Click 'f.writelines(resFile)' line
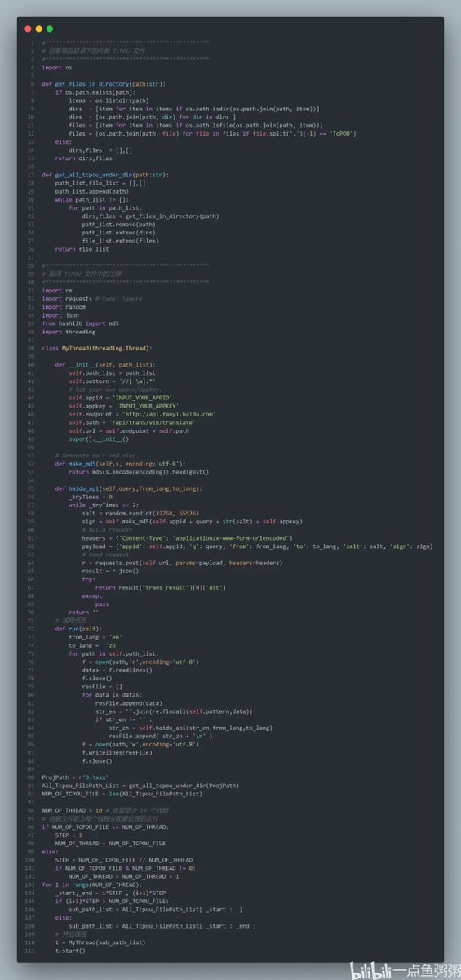Viewport: 461px width, 980px height. pyautogui.click(x=115, y=754)
